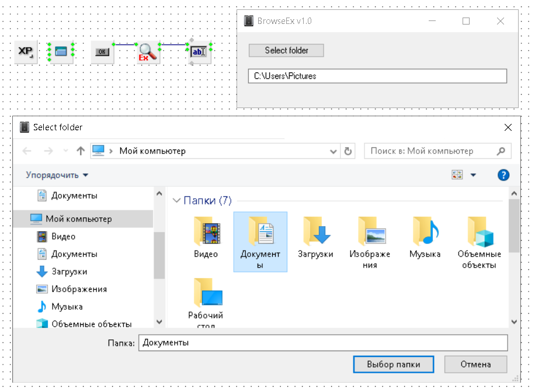Collapse the Папки (7) group
The width and height of the screenshot is (535, 392).
177,201
